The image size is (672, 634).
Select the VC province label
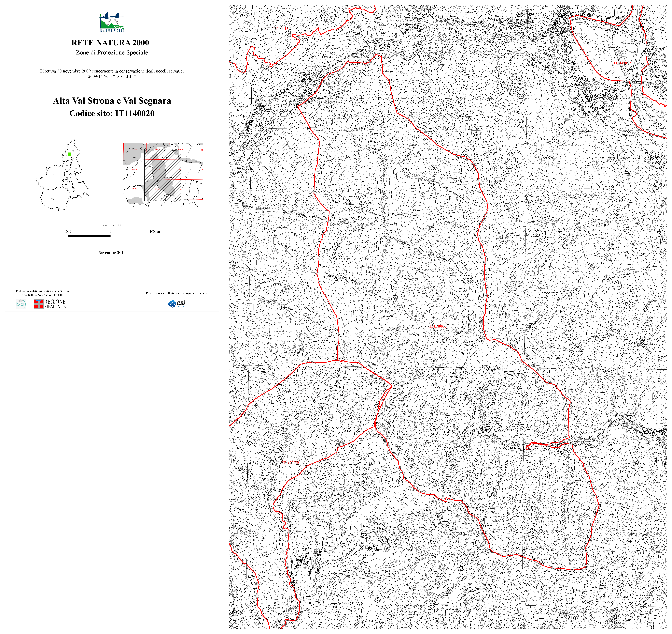pyautogui.click(x=70, y=174)
